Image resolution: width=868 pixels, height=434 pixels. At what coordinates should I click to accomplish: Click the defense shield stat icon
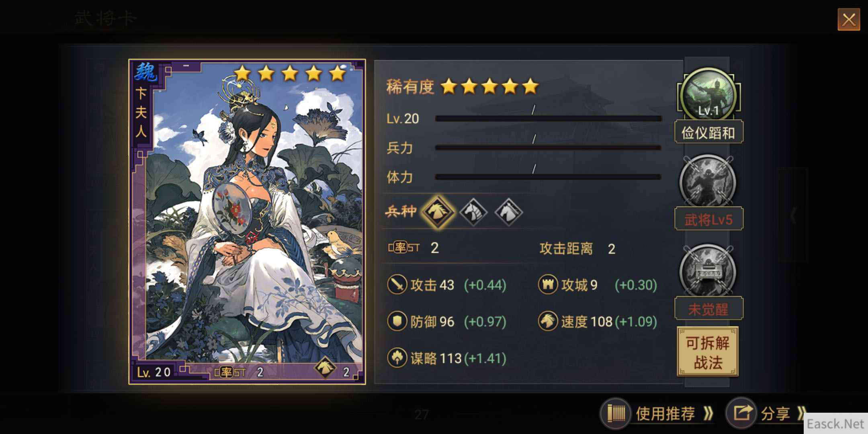click(x=397, y=321)
